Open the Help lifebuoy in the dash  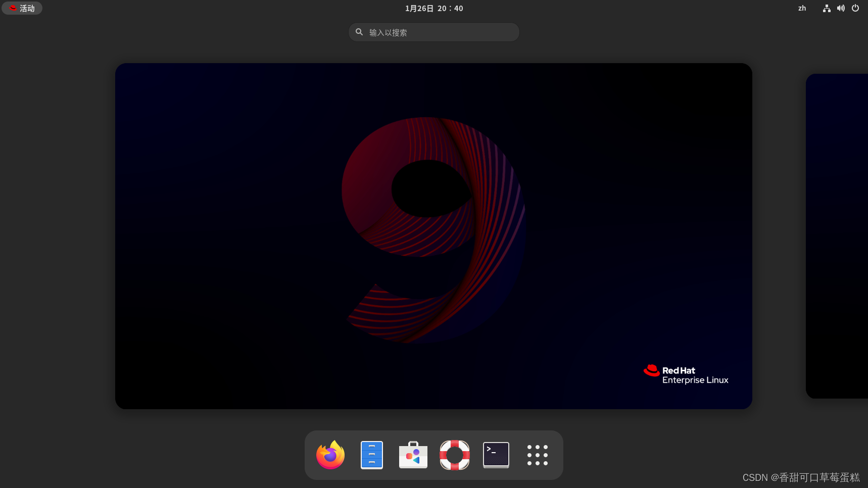tap(455, 455)
